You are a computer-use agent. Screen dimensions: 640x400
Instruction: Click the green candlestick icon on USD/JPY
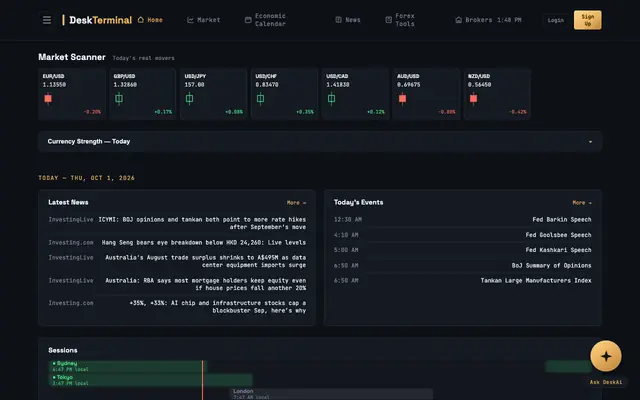(x=189, y=98)
